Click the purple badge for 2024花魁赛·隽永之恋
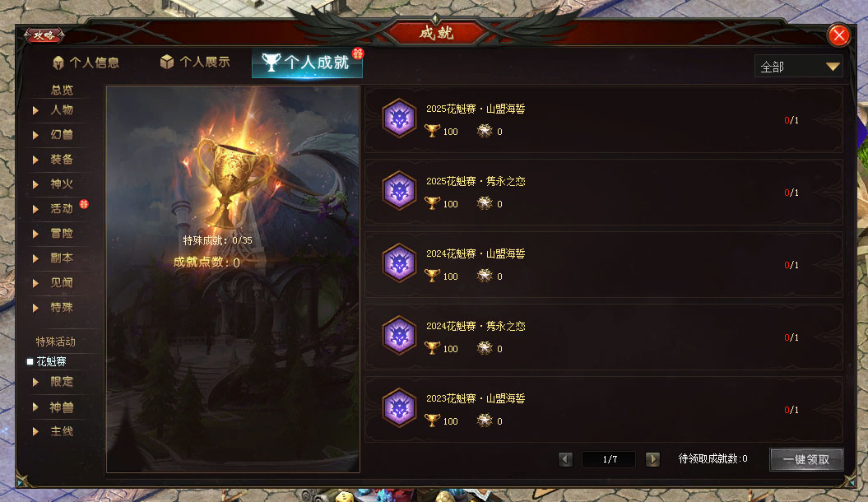Viewport: 868px width, 502px height. pyautogui.click(x=399, y=336)
